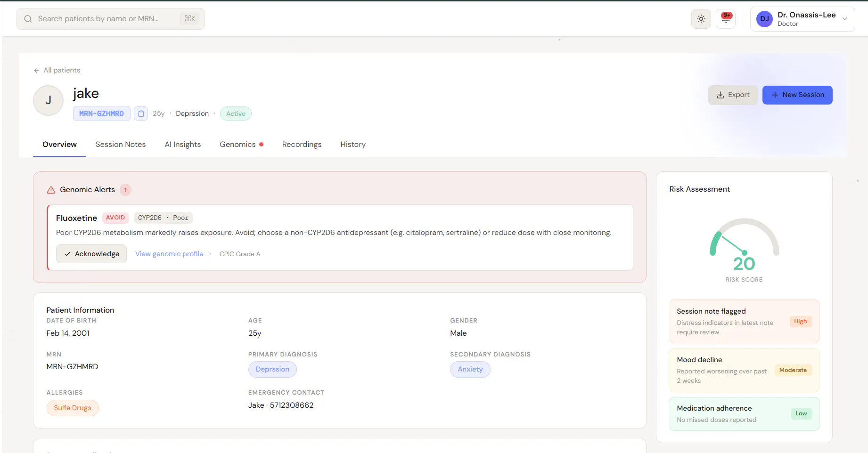
Task: Click the Deprssion text in header
Action: 192,113
